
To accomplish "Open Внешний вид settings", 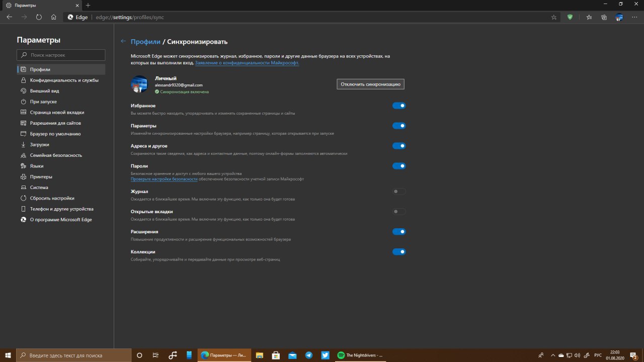I will 61,91.
